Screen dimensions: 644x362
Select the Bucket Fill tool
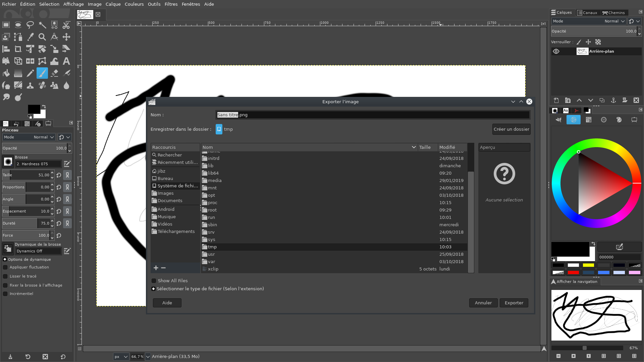click(6, 73)
